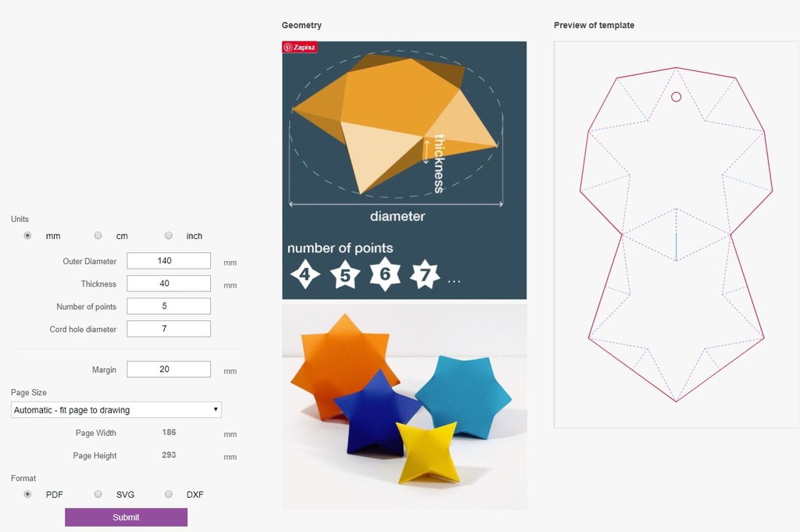Click the star geometry diagram image
The width and height of the screenshot is (800, 532).
pyautogui.click(x=404, y=170)
